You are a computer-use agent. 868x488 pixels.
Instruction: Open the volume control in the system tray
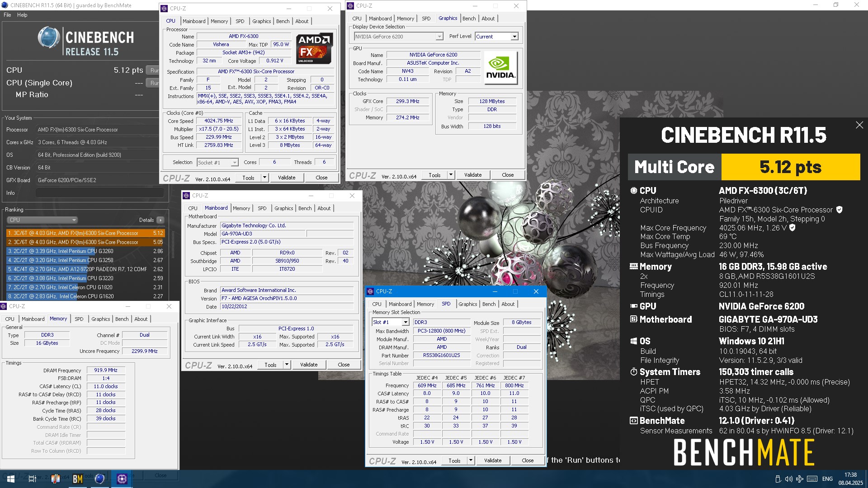point(788,479)
